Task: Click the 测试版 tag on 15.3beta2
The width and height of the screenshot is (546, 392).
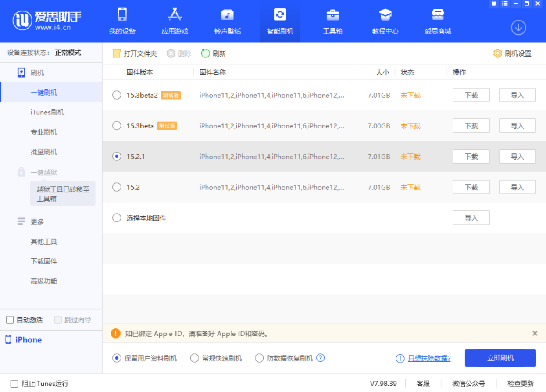Action: (x=171, y=95)
